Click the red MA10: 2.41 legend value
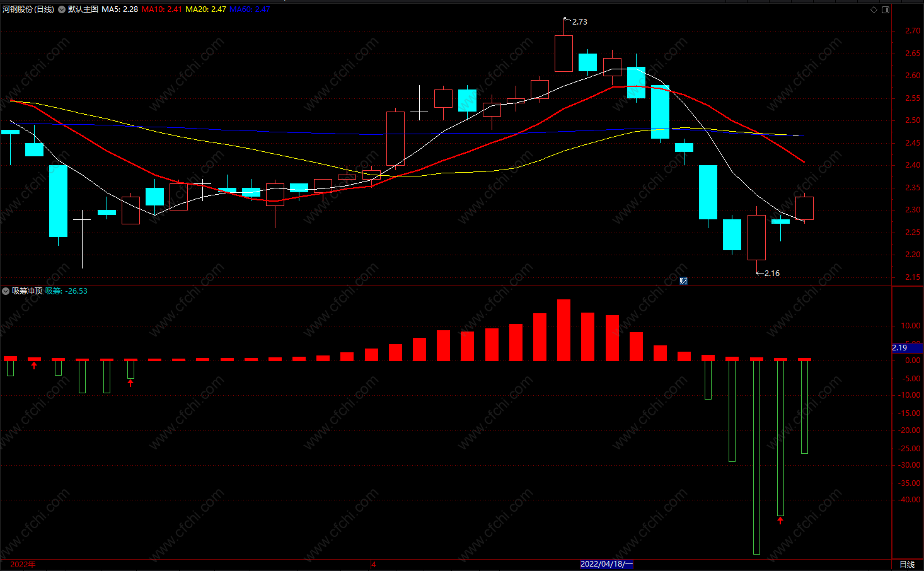 pyautogui.click(x=162, y=9)
